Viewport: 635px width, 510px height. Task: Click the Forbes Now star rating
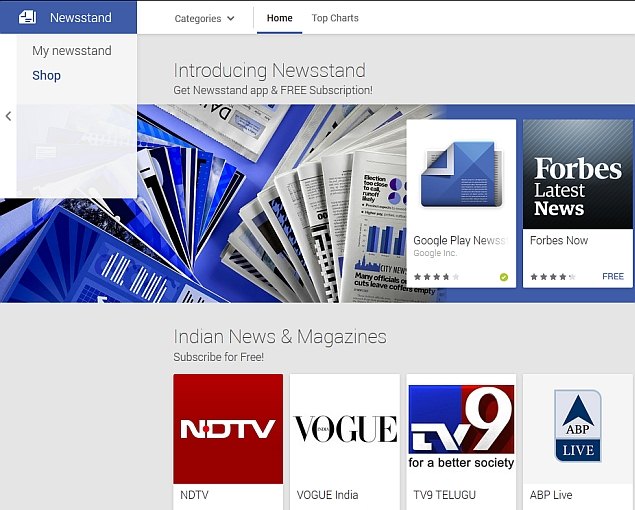(553, 277)
